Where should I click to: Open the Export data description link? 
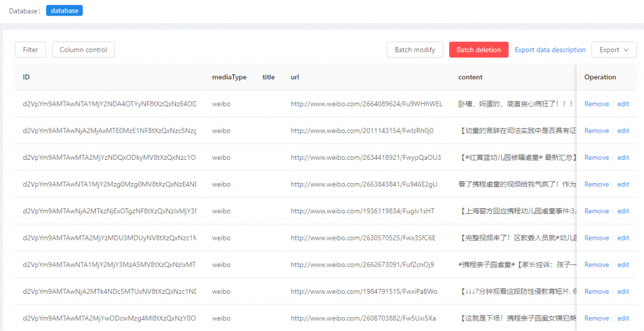pyautogui.click(x=550, y=50)
